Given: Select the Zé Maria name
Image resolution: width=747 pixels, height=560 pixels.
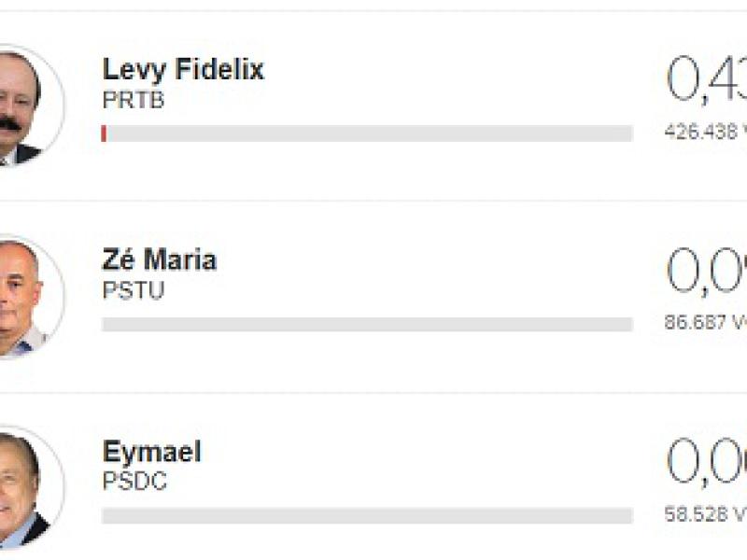Looking at the screenshot, I should coord(159,259).
